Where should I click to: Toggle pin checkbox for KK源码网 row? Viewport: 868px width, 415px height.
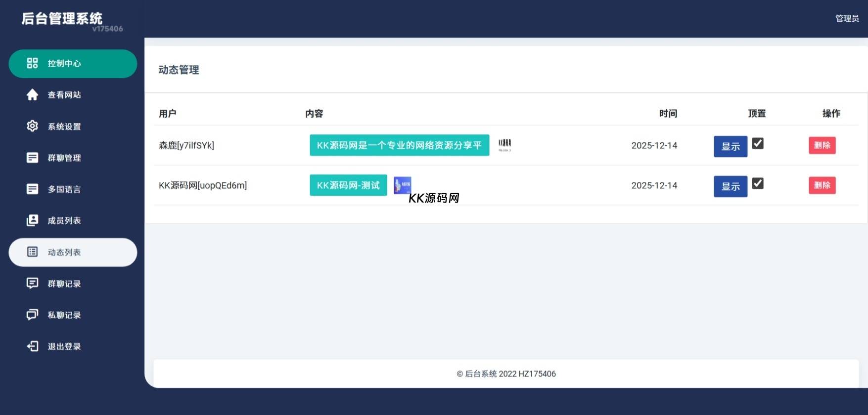point(757,183)
